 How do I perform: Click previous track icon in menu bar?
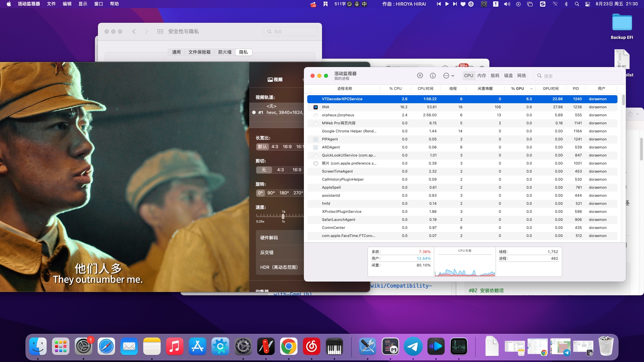point(439,4)
